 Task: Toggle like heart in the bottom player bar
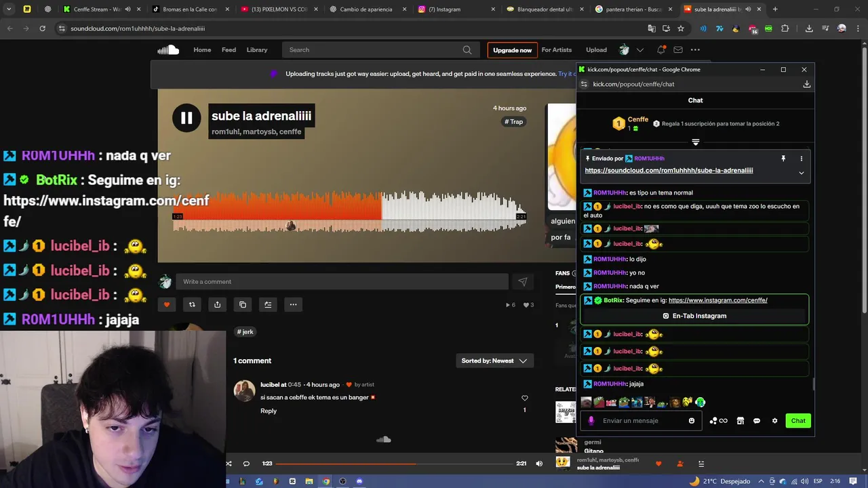pyautogui.click(x=658, y=464)
